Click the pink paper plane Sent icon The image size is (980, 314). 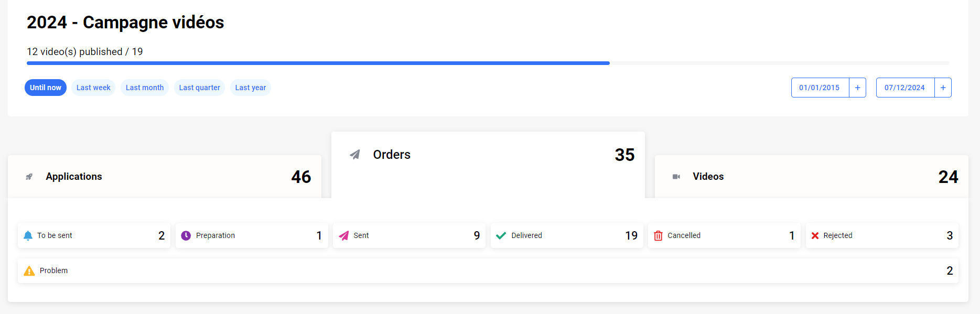pos(343,236)
